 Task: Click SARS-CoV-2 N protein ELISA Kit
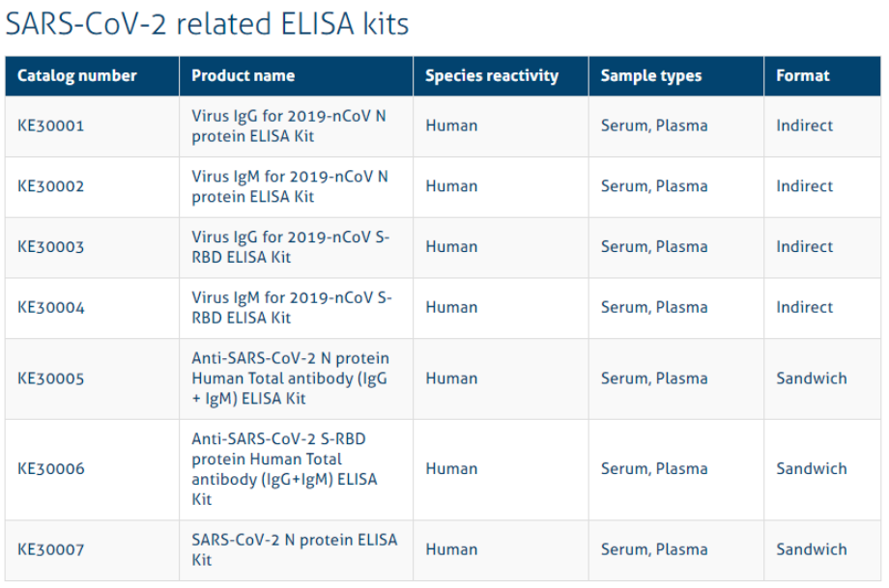295,549
